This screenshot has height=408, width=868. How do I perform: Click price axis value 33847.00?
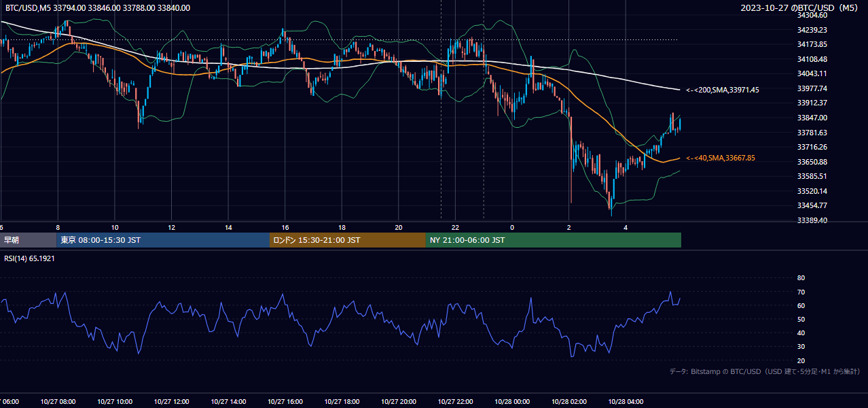[x=813, y=118]
